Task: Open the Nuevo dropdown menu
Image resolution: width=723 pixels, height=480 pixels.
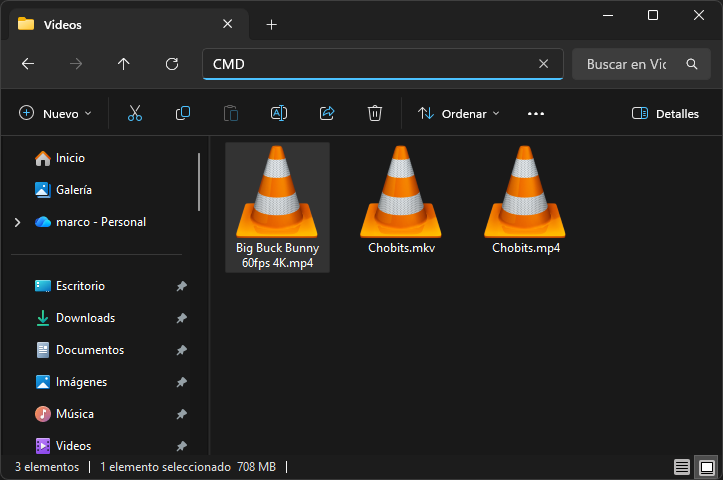Action: [55, 113]
